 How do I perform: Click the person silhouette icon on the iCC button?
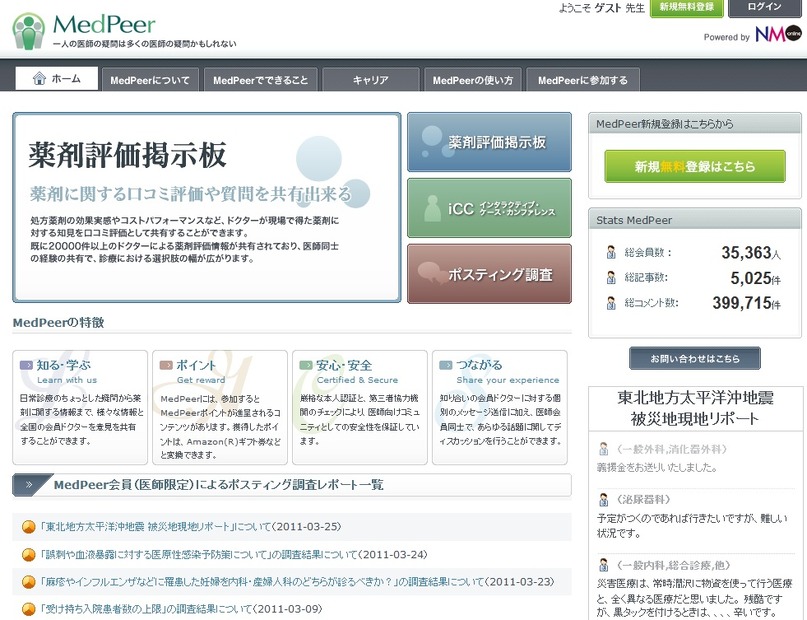(432, 208)
